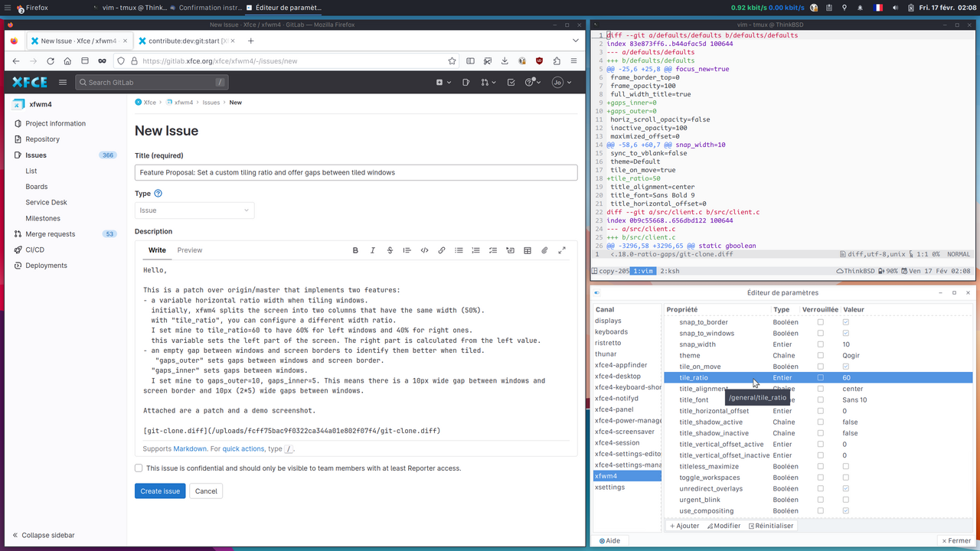Image resolution: width=980 pixels, height=551 pixels.
Task: Open GitLab create new plus dropdown
Action: tap(443, 82)
